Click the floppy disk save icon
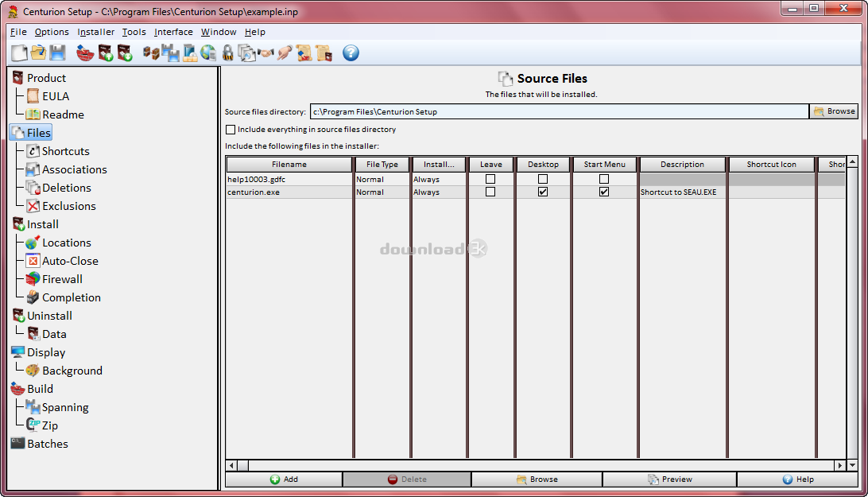The image size is (868, 497). pyautogui.click(x=57, y=53)
